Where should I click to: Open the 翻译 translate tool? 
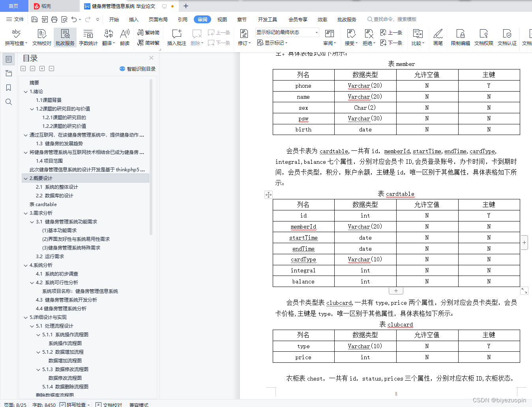109,38
